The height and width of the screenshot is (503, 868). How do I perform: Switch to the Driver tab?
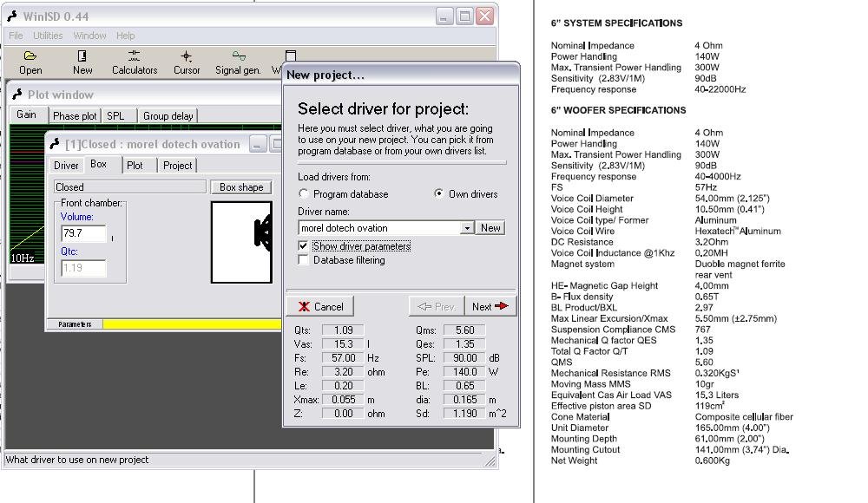66,166
